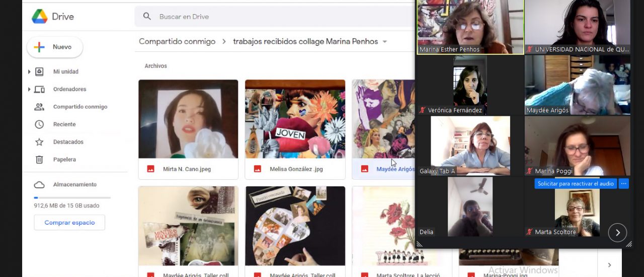
Task: Open Reciente from the sidebar
Action: point(64,124)
